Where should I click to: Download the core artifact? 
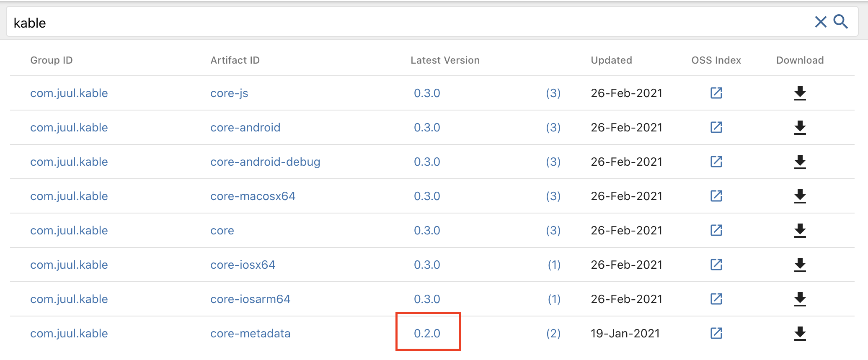(800, 230)
